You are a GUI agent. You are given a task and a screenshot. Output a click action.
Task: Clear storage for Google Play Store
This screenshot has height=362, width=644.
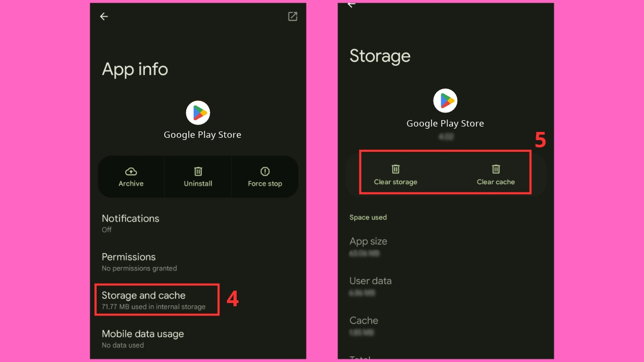tap(396, 175)
